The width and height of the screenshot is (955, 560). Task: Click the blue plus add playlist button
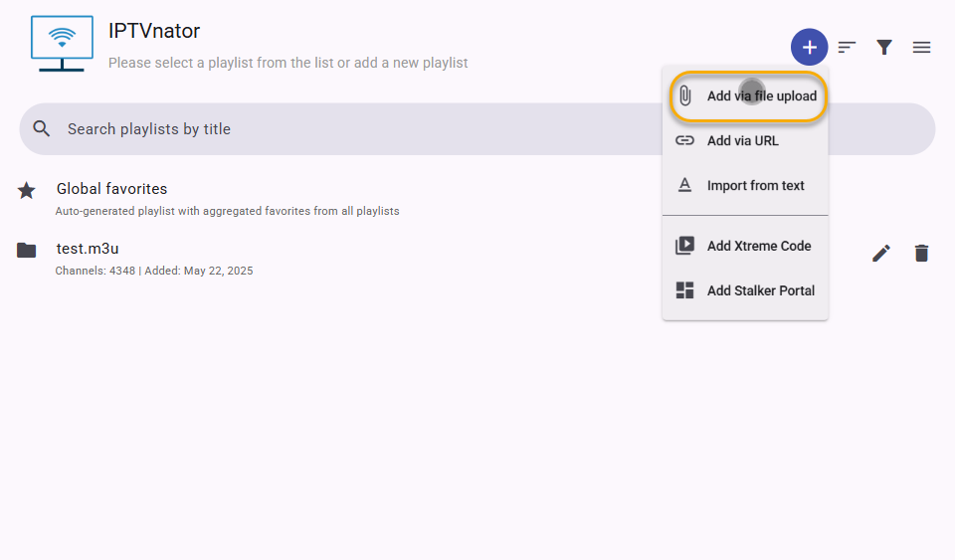(x=809, y=47)
